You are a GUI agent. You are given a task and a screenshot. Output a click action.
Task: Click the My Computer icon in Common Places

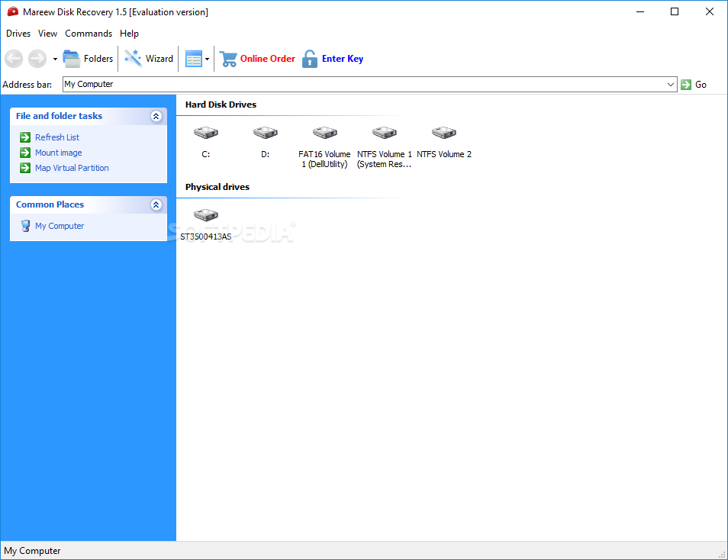pos(25,226)
